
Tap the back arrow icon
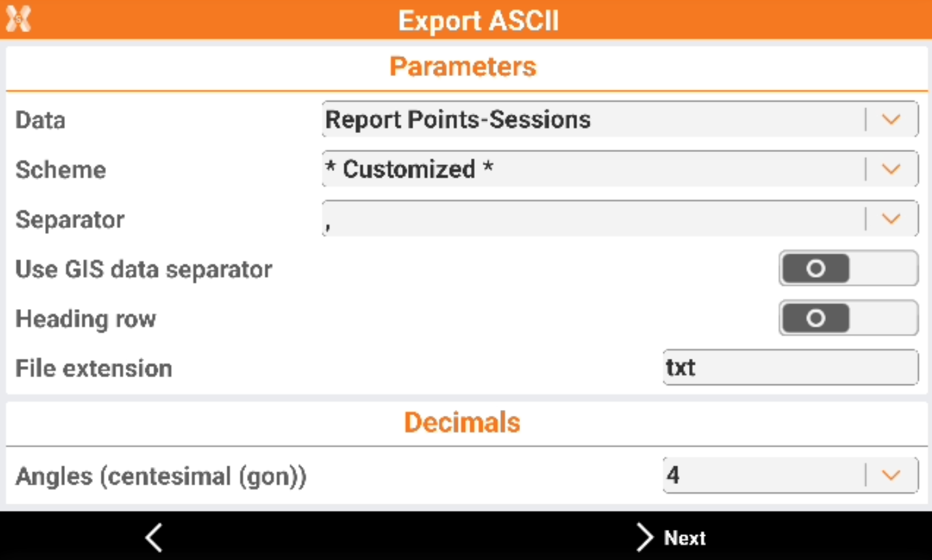(x=155, y=538)
